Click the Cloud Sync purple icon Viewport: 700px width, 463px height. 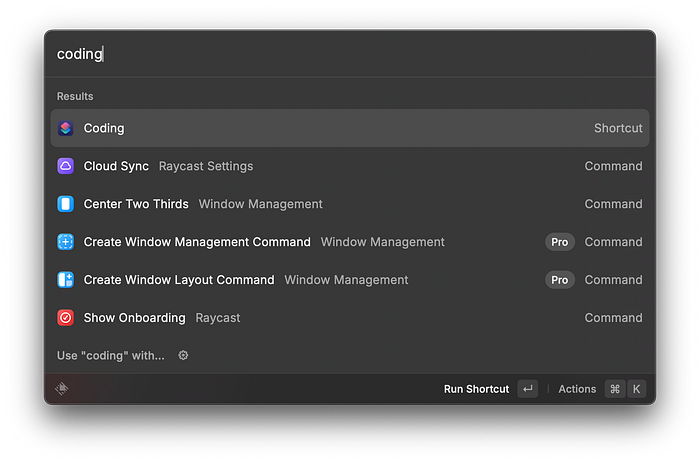click(66, 166)
